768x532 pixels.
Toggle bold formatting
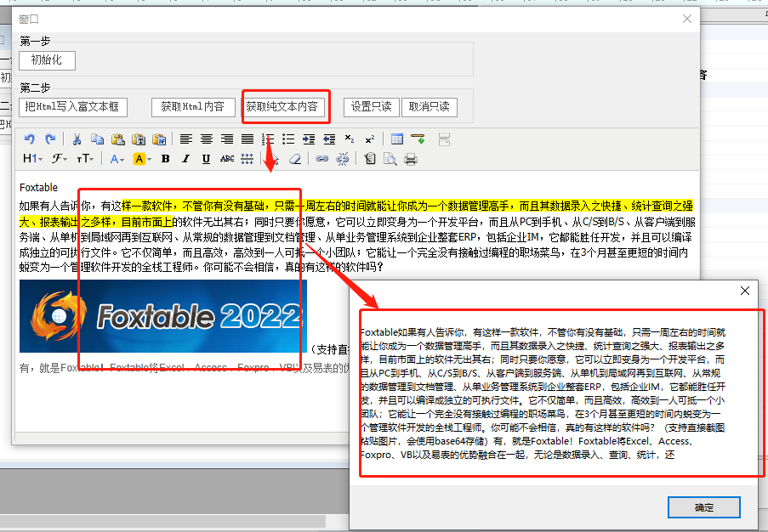coord(166,159)
